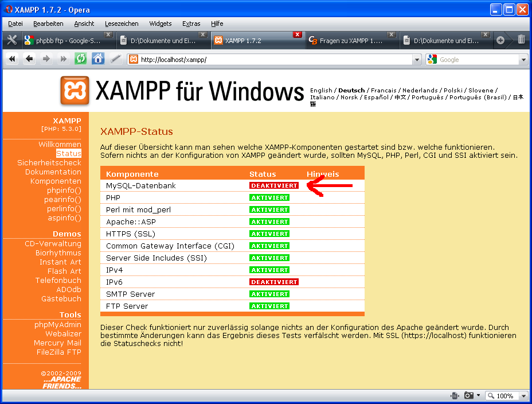Open the Datei menu
Image resolution: width=532 pixels, height=404 pixels.
tap(15, 24)
